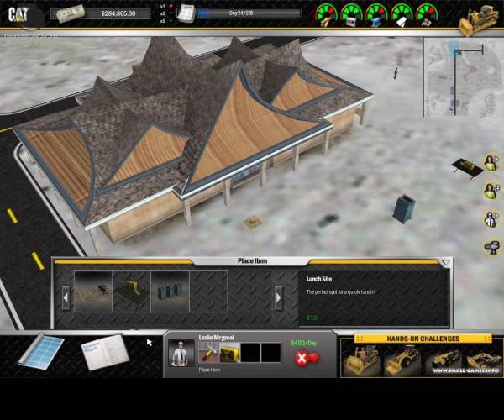This screenshot has width=504, height=420.
Task: Select the worker in white shirt sidebar icon
Action: coord(492,219)
